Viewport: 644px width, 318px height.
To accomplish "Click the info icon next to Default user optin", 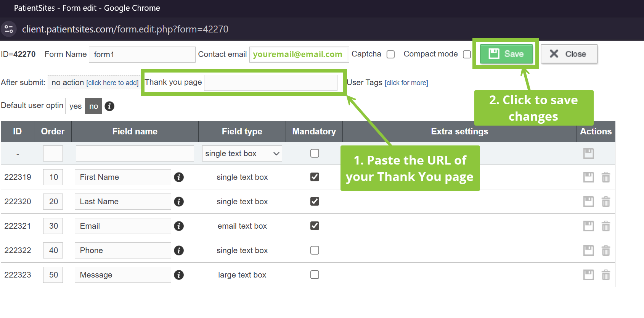I will point(109,106).
